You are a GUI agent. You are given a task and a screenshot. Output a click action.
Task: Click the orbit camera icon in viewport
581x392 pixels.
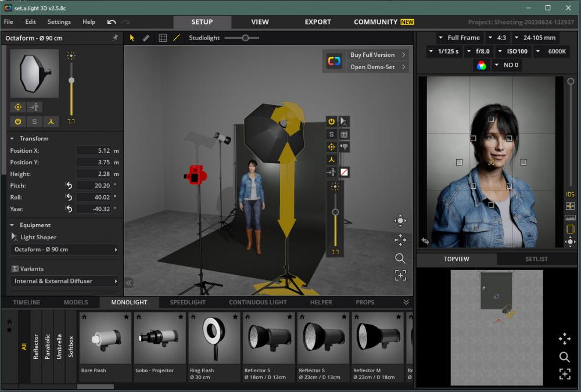point(400,221)
